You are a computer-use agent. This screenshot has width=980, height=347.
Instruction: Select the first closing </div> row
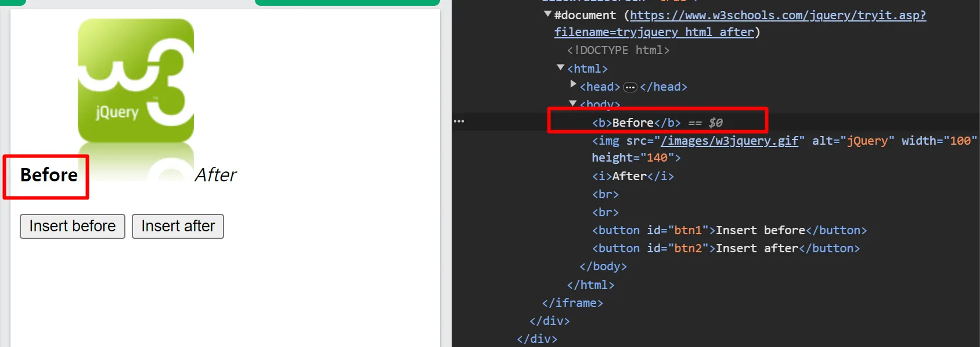(549, 321)
